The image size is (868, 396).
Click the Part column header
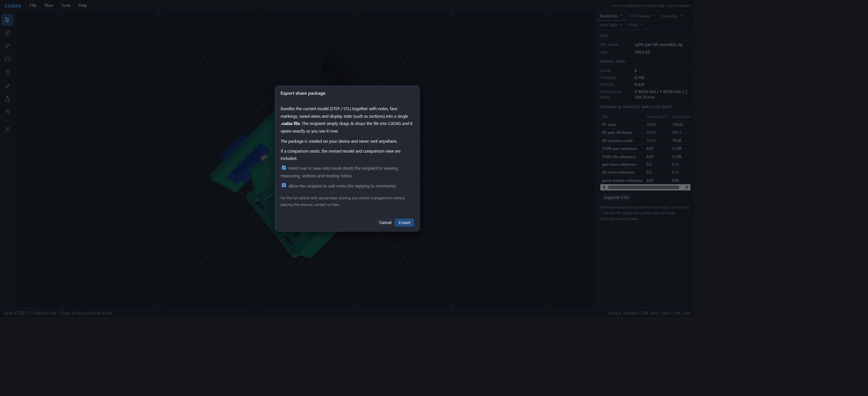coord(605,117)
